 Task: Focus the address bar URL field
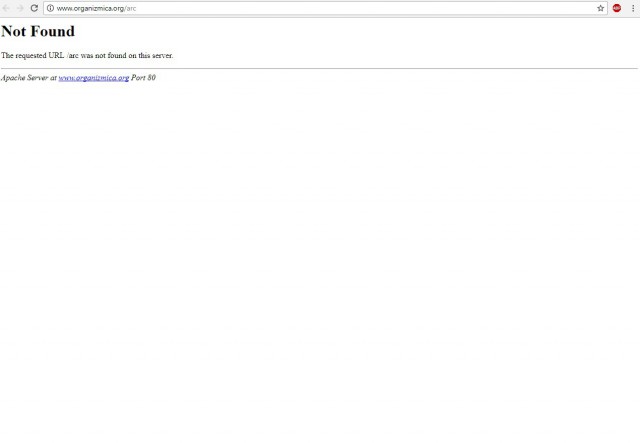point(325,8)
